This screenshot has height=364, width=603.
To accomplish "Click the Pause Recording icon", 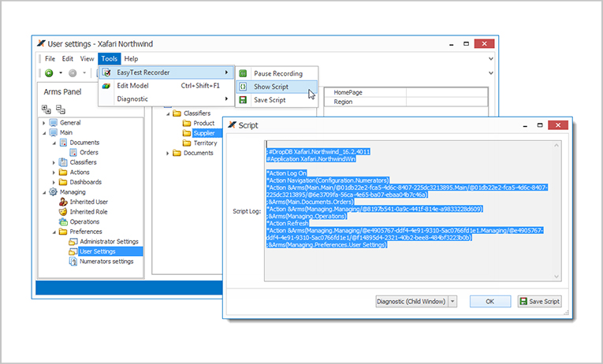I will click(243, 73).
